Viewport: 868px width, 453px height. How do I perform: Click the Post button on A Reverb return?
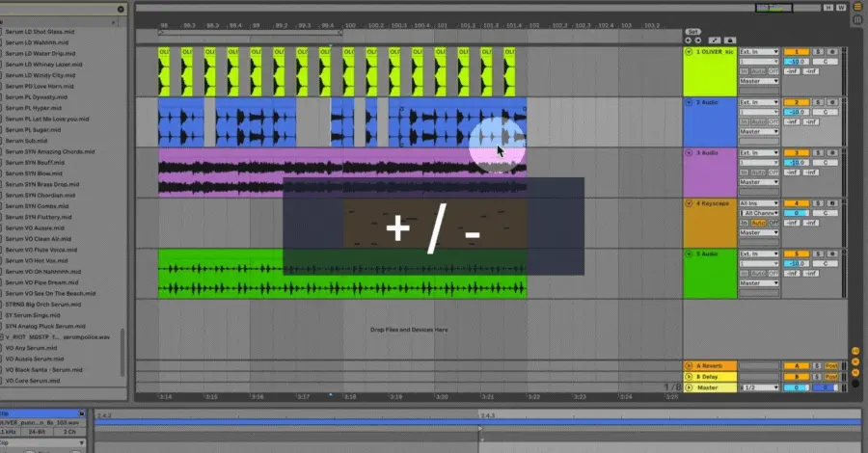point(831,365)
